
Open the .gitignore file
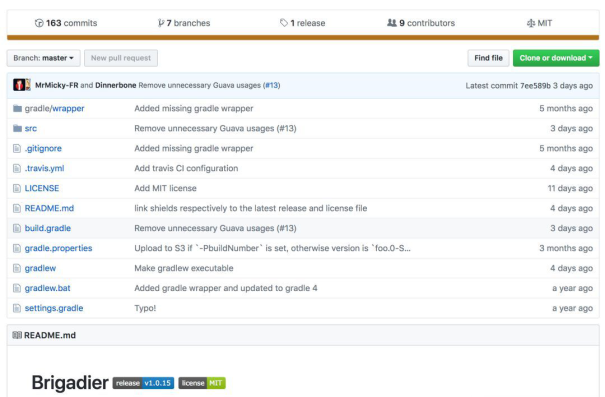(x=43, y=149)
